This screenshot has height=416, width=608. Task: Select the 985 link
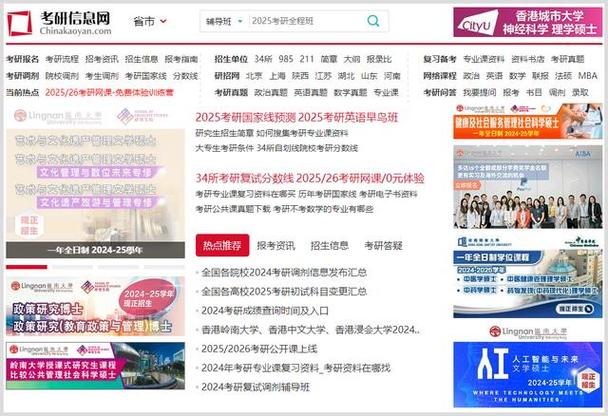(x=286, y=59)
